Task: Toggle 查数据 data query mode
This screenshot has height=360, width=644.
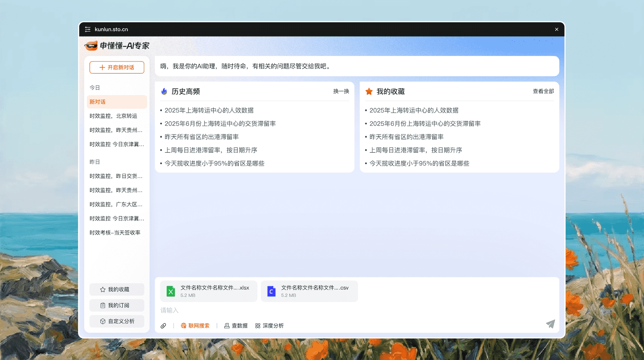Action: (236, 326)
